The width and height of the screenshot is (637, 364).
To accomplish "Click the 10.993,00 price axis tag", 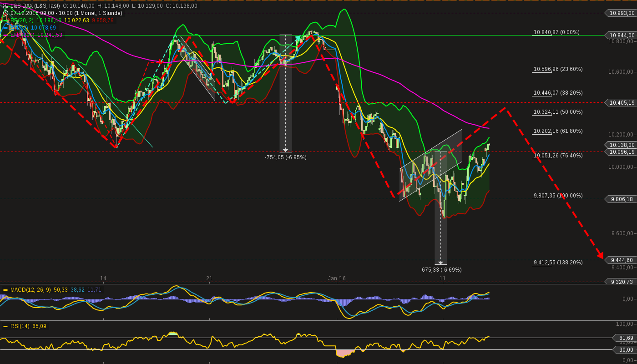I will 620,13.
